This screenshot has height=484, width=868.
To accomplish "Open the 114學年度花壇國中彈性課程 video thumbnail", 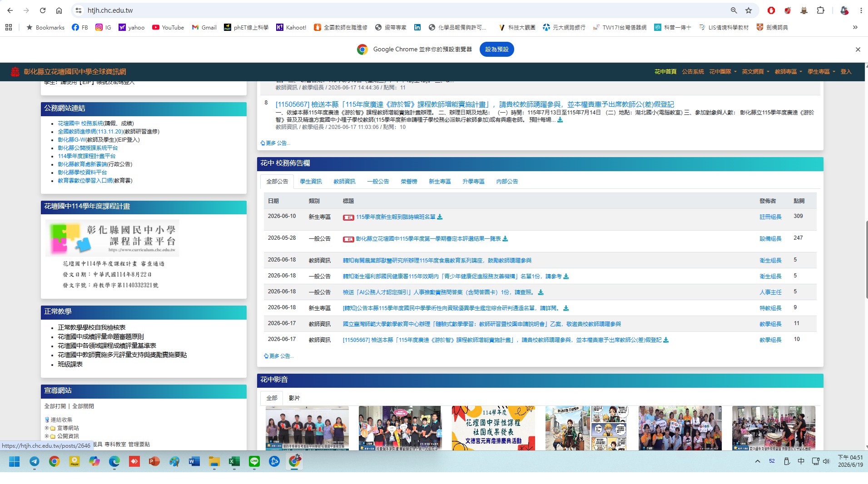I will tap(493, 428).
